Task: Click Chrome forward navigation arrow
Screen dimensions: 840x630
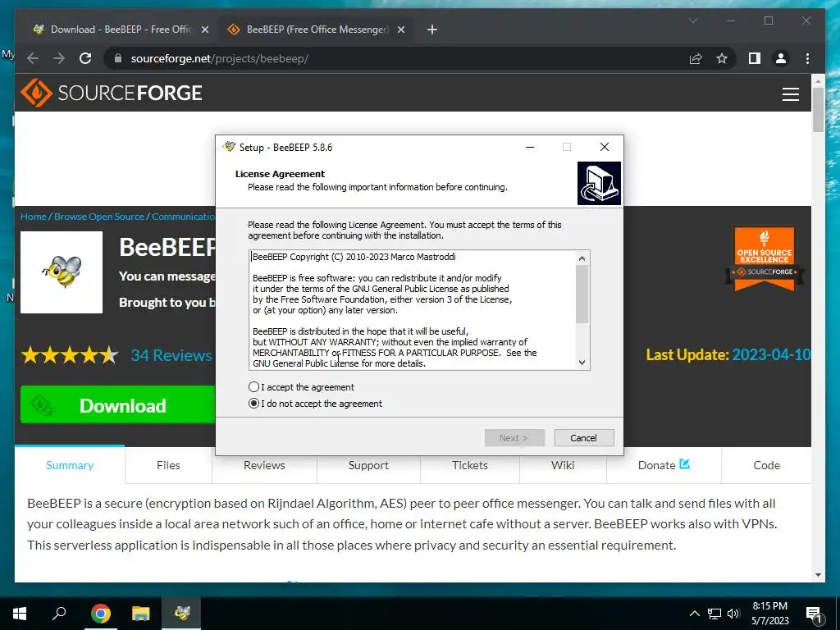Action: pos(59,58)
